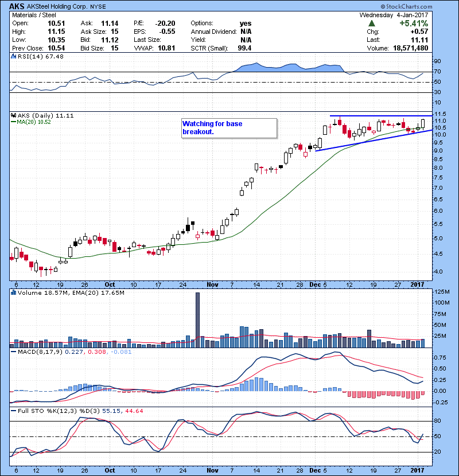This screenshot has height=476, width=459.
Task: Click the StockCharts.com copyright label
Action: 406,6
